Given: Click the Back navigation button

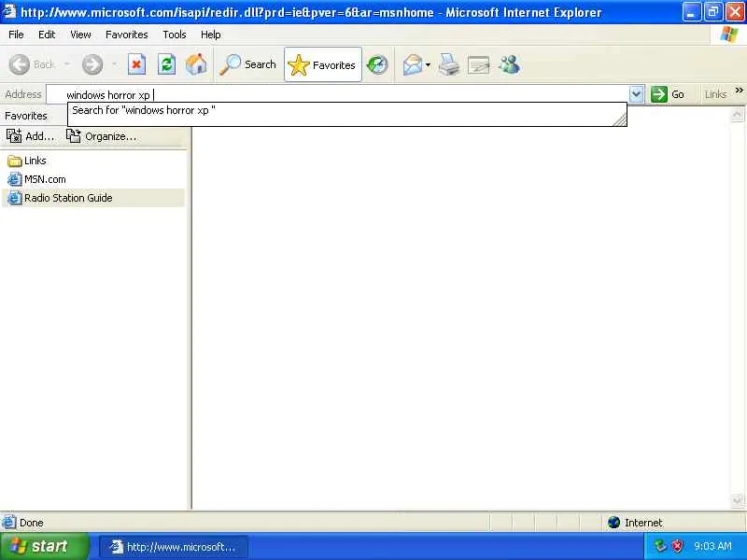Looking at the screenshot, I should [33, 64].
